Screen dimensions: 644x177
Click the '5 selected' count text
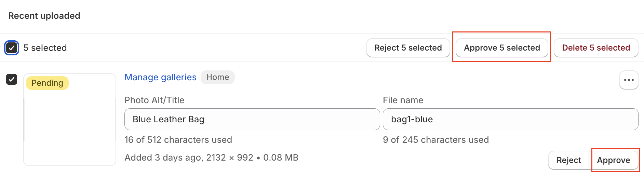(45, 48)
